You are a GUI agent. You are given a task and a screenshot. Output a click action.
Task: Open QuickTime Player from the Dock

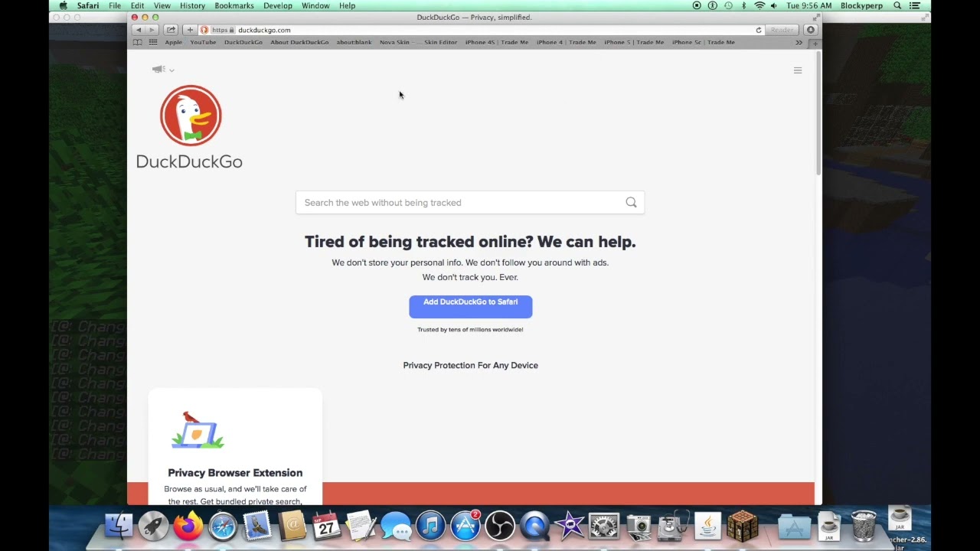534,526
